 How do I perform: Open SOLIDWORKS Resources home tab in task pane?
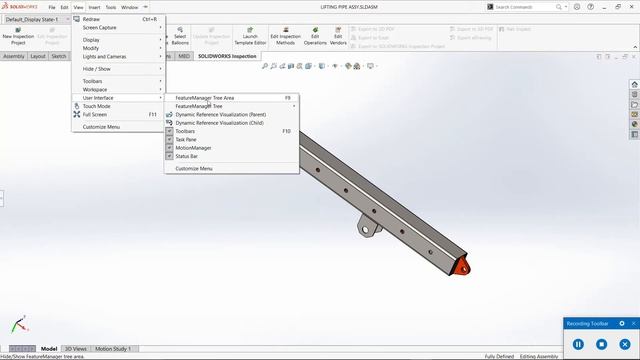click(634, 84)
